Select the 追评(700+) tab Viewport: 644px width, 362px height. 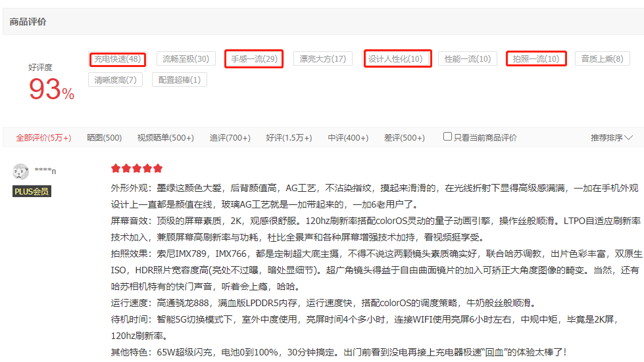click(230, 138)
